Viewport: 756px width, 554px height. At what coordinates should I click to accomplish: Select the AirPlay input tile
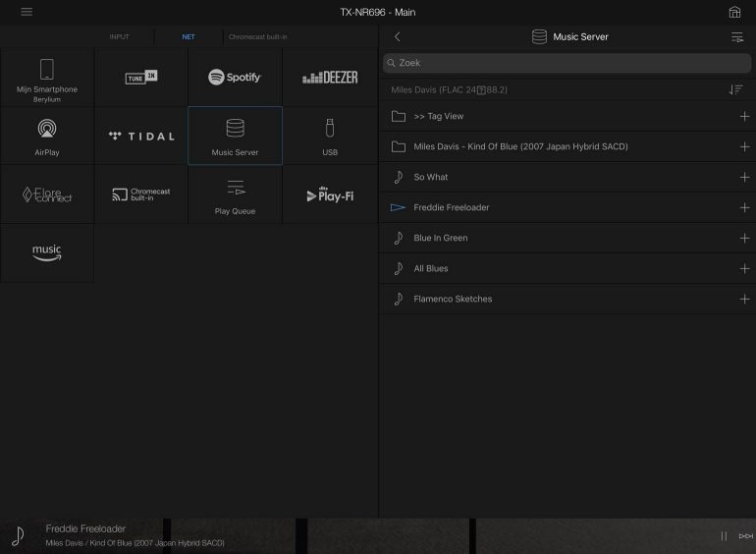(x=47, y=136)
